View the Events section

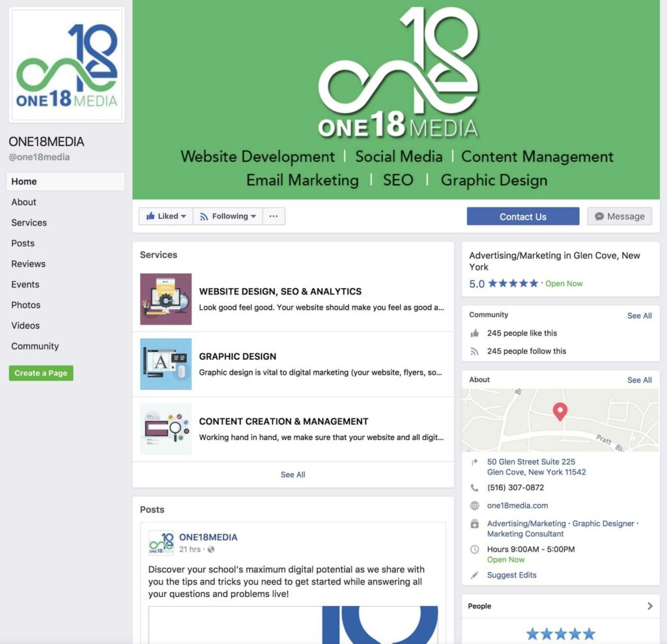(x=25, y=284)
